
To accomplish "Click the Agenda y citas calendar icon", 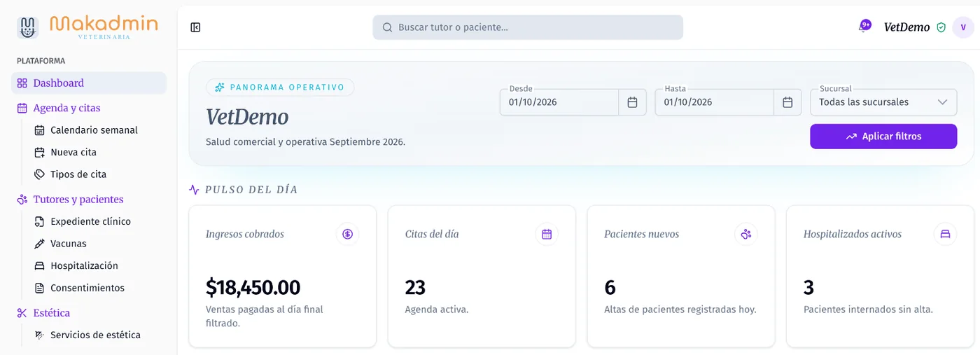I will tap(22, 108).
